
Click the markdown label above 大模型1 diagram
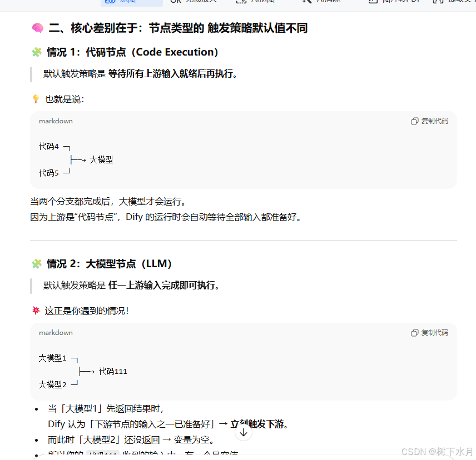point(56,333)
